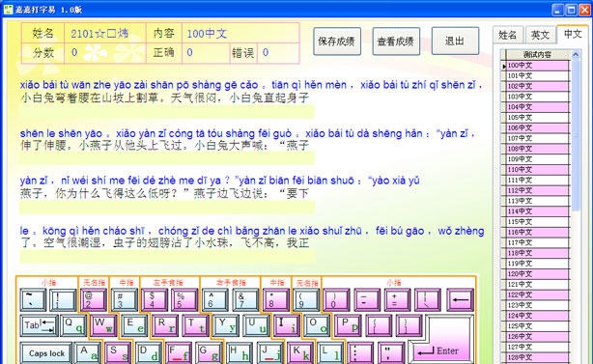Click the 测试内容 column header
Screen dimensions: 593x364
point(537,55)
